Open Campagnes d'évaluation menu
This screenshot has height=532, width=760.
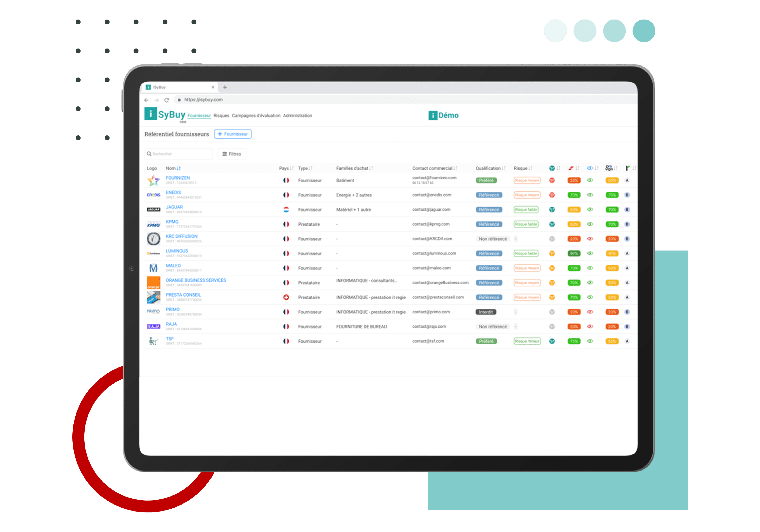click(256, 116)
